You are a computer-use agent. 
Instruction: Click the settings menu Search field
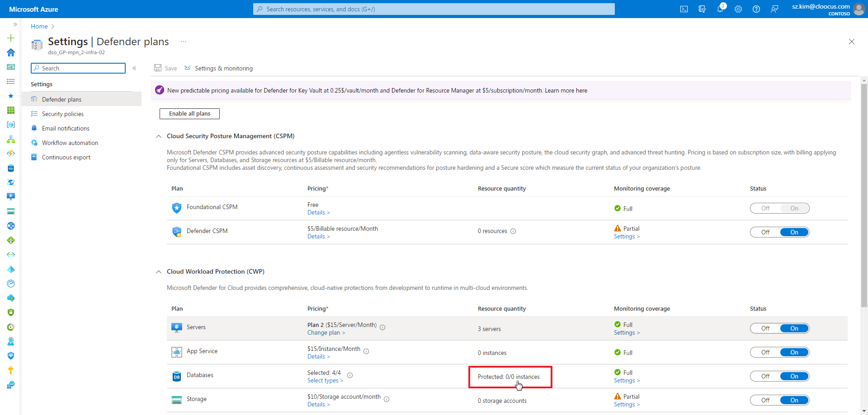(x=78, y=68)
